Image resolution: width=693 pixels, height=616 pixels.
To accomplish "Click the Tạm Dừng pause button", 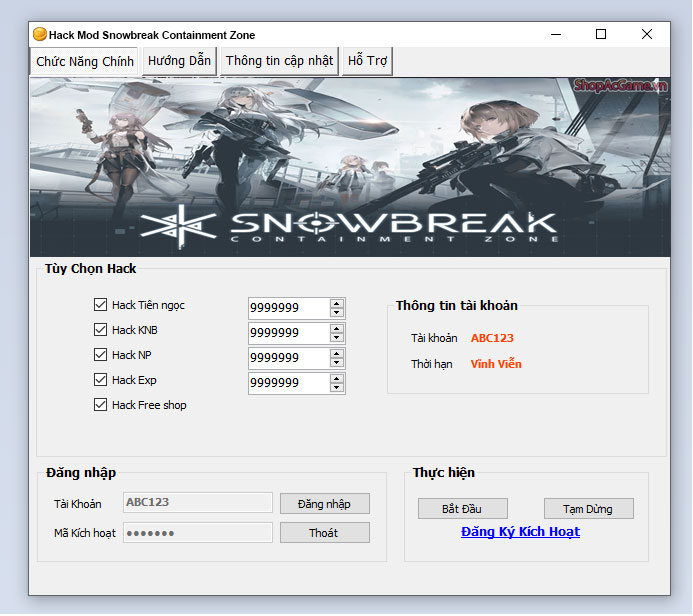I will tap(589, 509).
